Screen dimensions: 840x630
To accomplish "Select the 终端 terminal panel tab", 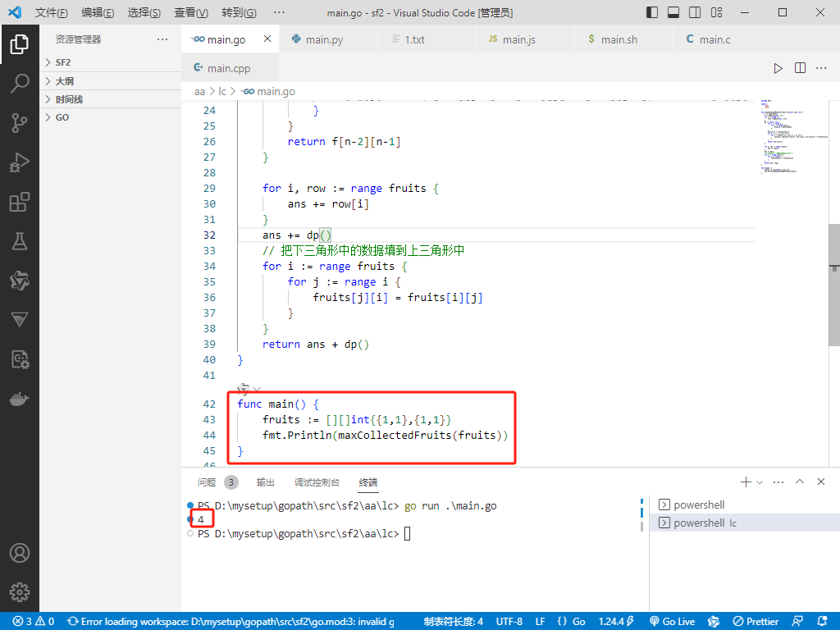I will coord(368,482).
